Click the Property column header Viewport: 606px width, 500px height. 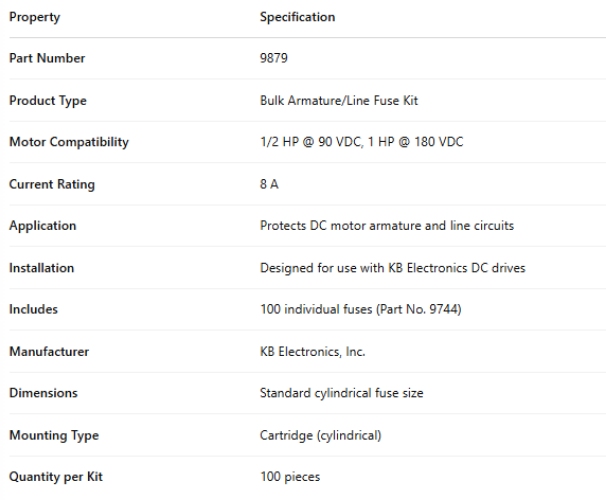click(x=34, y=17)
